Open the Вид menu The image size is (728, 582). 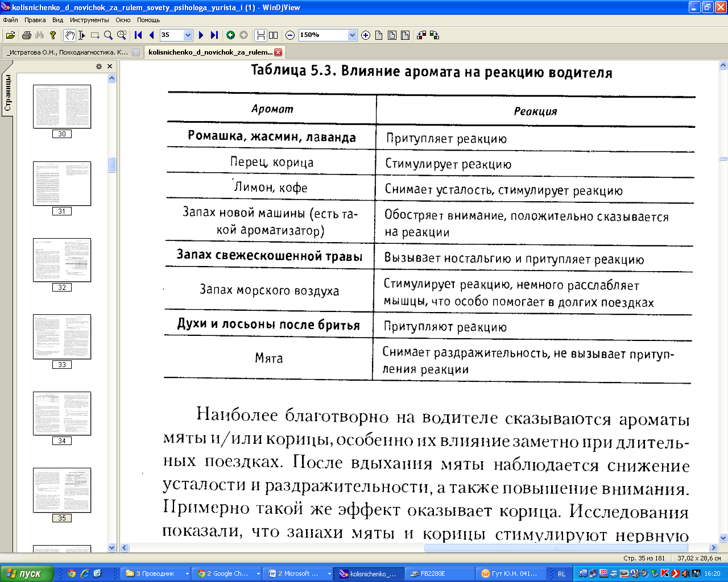click(x=57, y=20)
